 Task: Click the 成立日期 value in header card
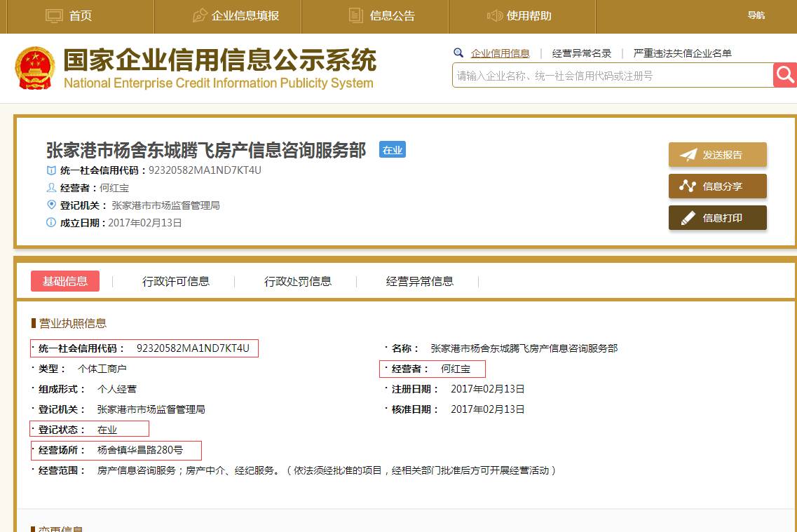pos(145,223)
